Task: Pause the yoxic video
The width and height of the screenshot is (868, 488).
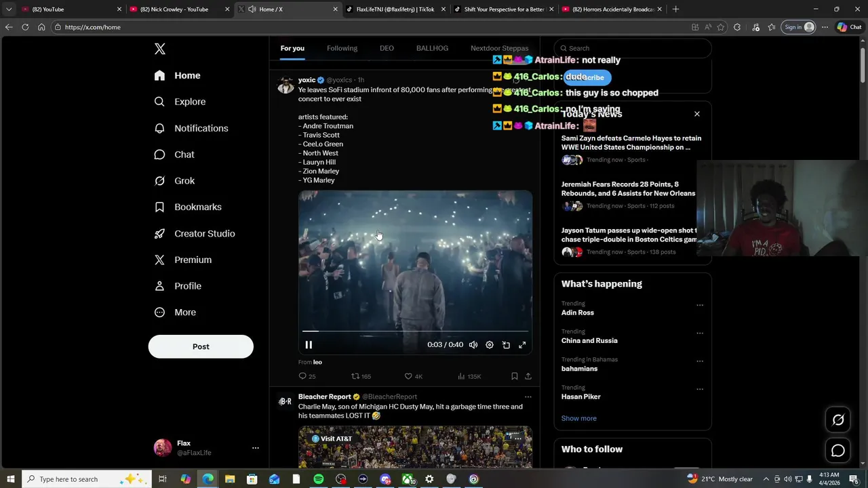Action: pos(309,345)
